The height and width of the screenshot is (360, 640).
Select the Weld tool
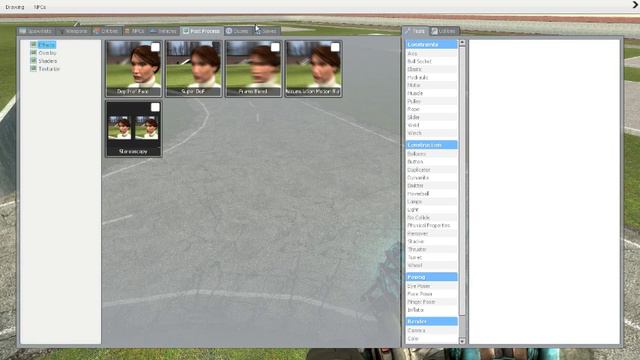pyautogui.click(x=431, y=125)
